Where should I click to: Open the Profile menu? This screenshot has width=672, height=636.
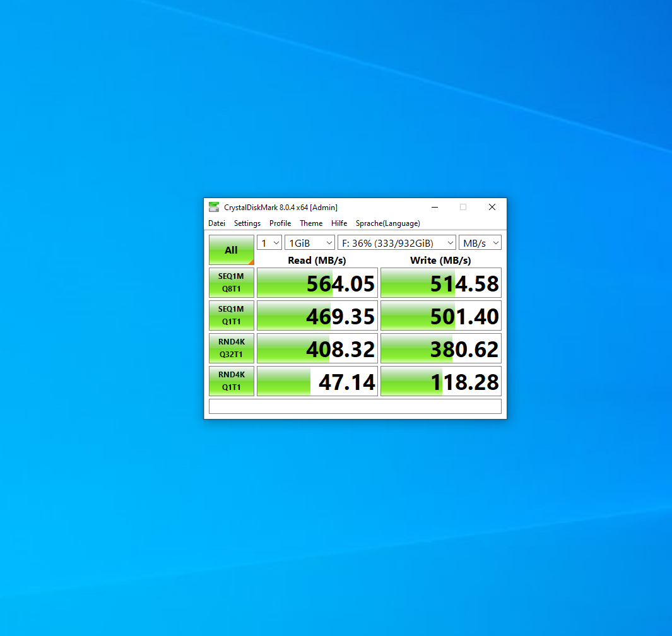click(x=280, y=223)
